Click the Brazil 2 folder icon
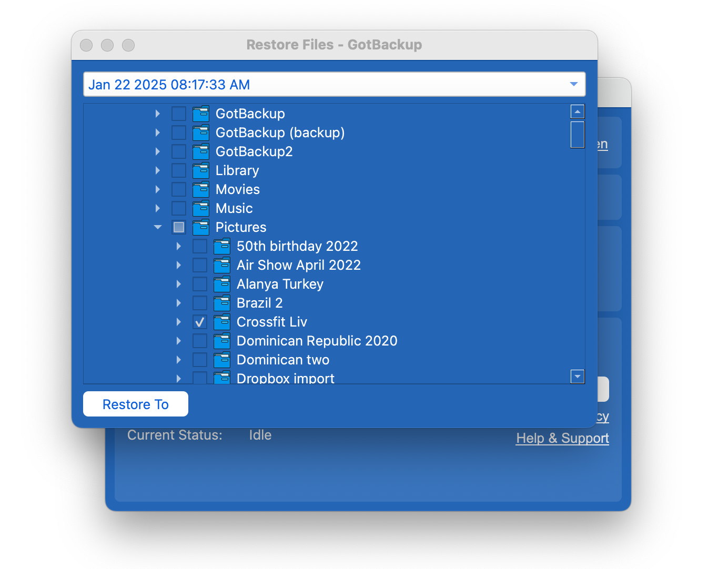Screen dimensions: 728x569 tap(222, 303)
